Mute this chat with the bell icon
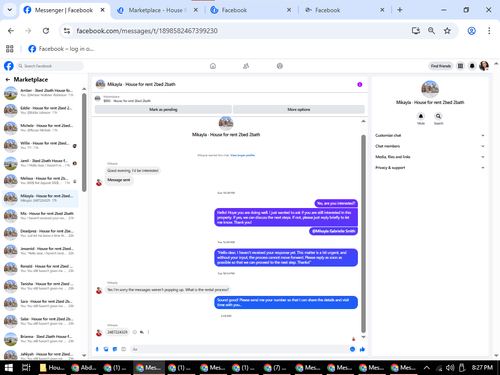This screenshot has width=500, height=375. [421, 116]
